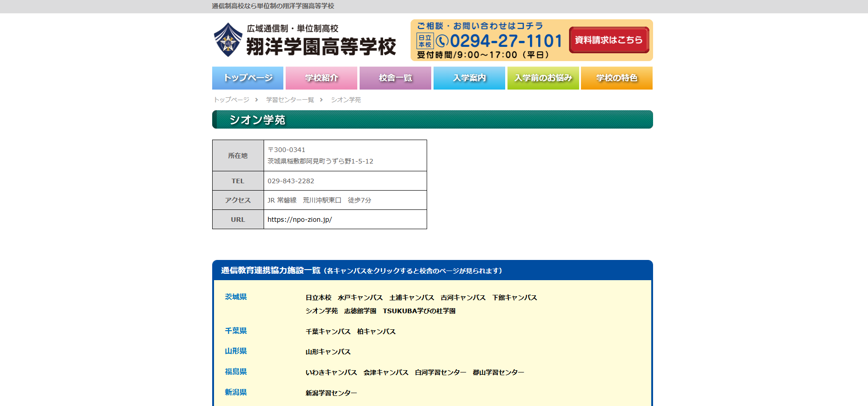Visit the 水戸キャンパス page link
This screenshot has height=406, width=868.
click(360, 298)
